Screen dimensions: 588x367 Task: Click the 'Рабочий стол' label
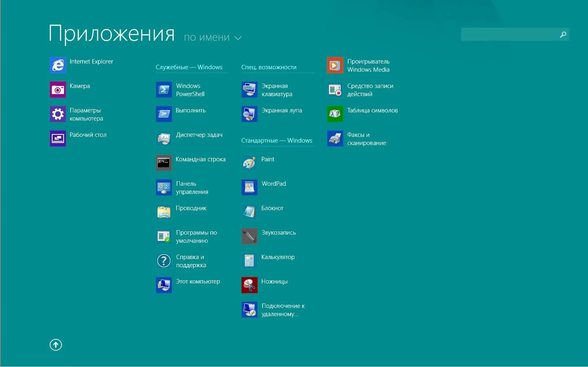(x=88, y=135)
